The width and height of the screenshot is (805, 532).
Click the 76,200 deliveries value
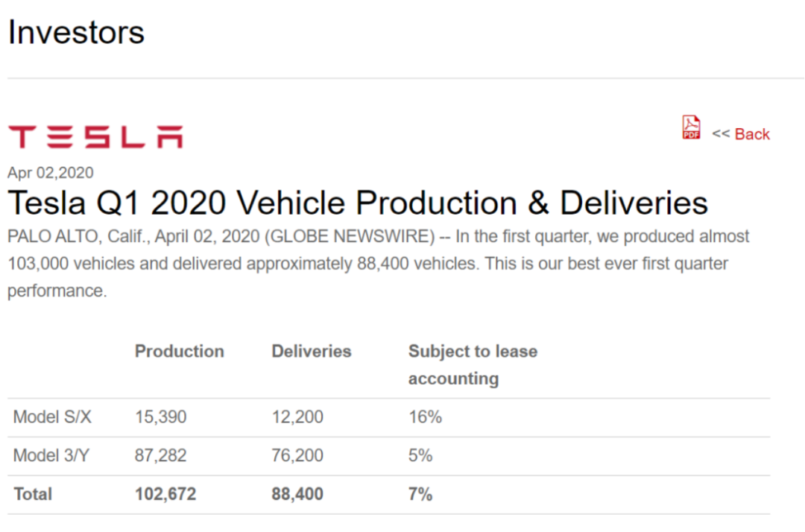tap(297, 455)
